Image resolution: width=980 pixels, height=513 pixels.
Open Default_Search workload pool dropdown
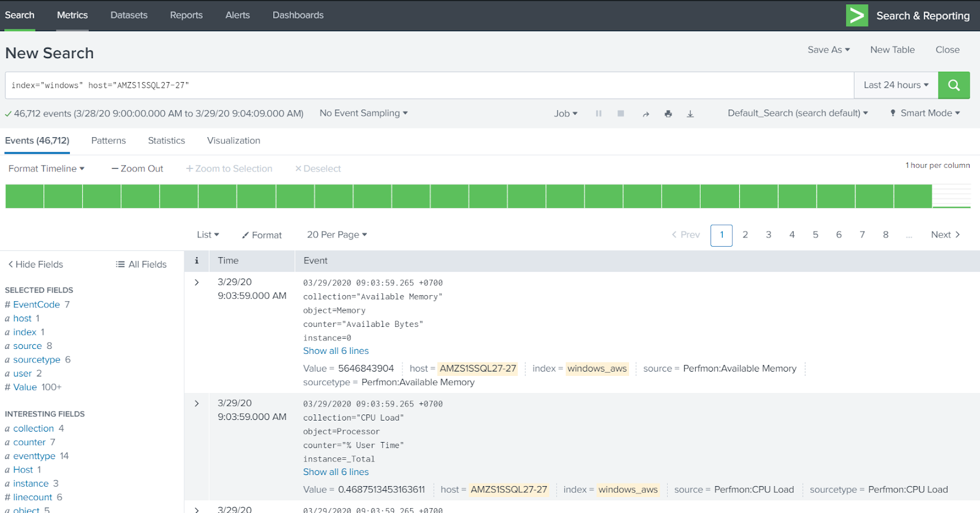pos(798,113)
